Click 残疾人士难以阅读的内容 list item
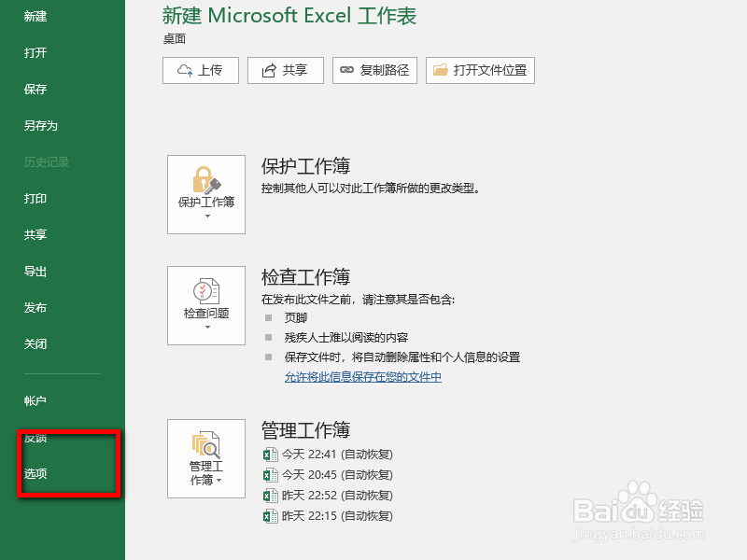The width and height of the screenshot is (747, 560). tap(346, 338)
